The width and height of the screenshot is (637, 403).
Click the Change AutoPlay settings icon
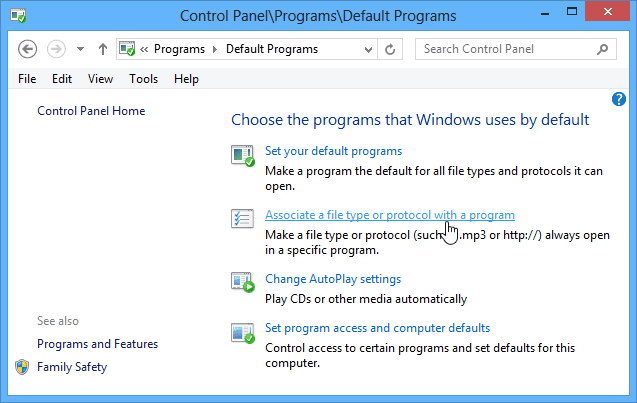(x=243, y=282)
